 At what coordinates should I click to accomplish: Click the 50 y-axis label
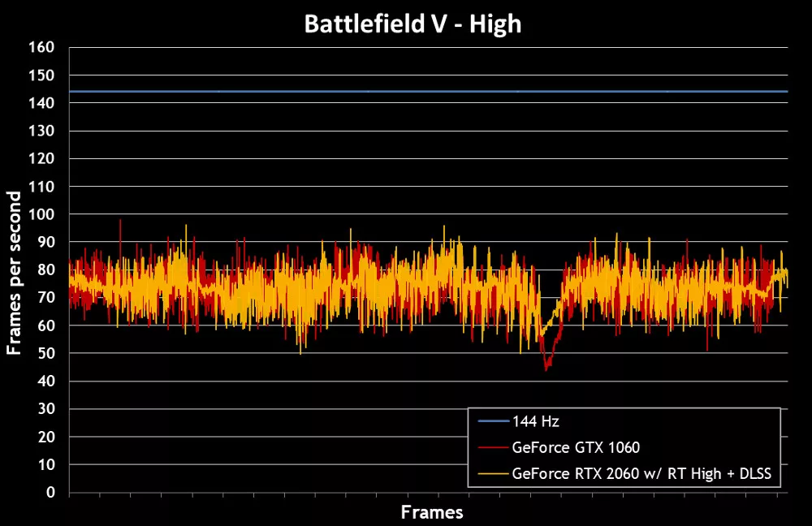click(x=45, y=353)
